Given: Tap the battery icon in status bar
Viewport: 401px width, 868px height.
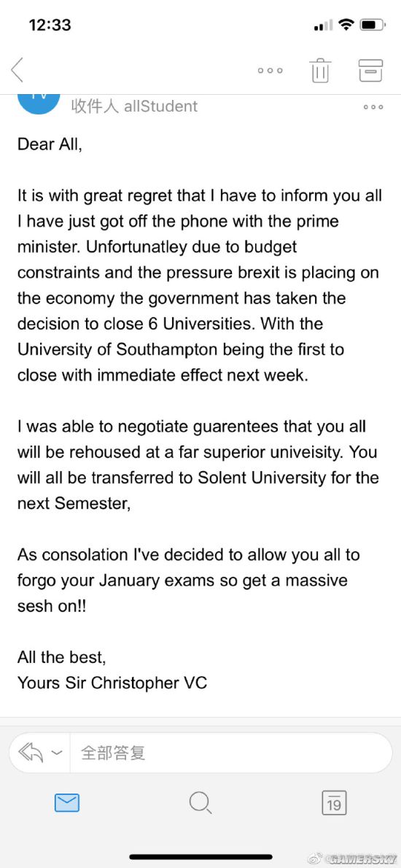Looking at the screenshot, I should (373, 25).
